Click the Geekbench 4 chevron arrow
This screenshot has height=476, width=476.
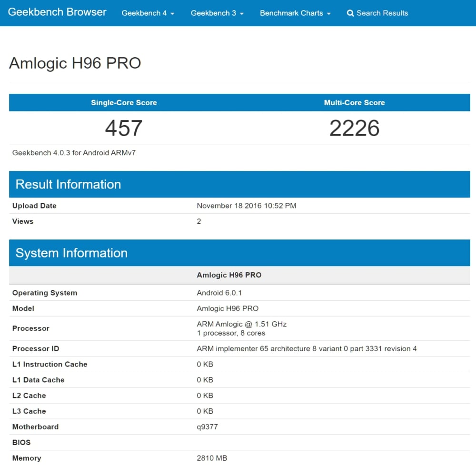pos(172,14)
